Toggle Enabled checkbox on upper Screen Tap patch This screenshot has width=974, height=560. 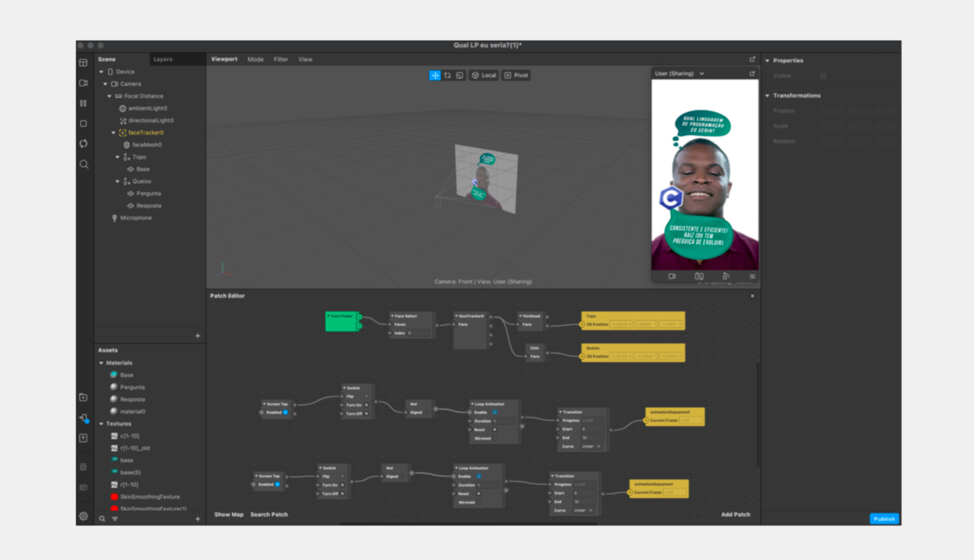[285, 412]
